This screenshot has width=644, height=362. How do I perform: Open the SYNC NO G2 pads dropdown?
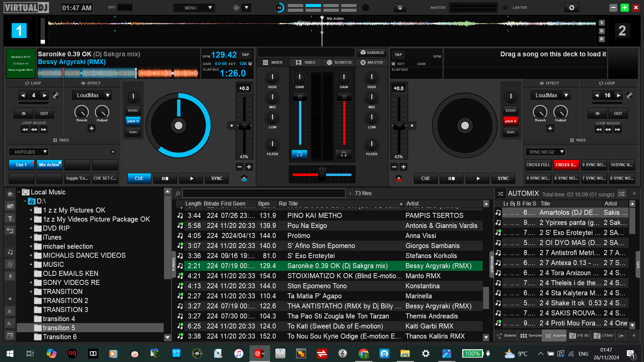pyautogui.click(x=545, y=152)
